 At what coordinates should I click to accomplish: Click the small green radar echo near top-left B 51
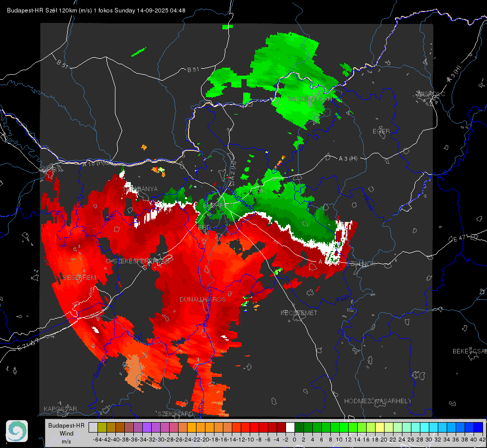click(x=138, y=52)
